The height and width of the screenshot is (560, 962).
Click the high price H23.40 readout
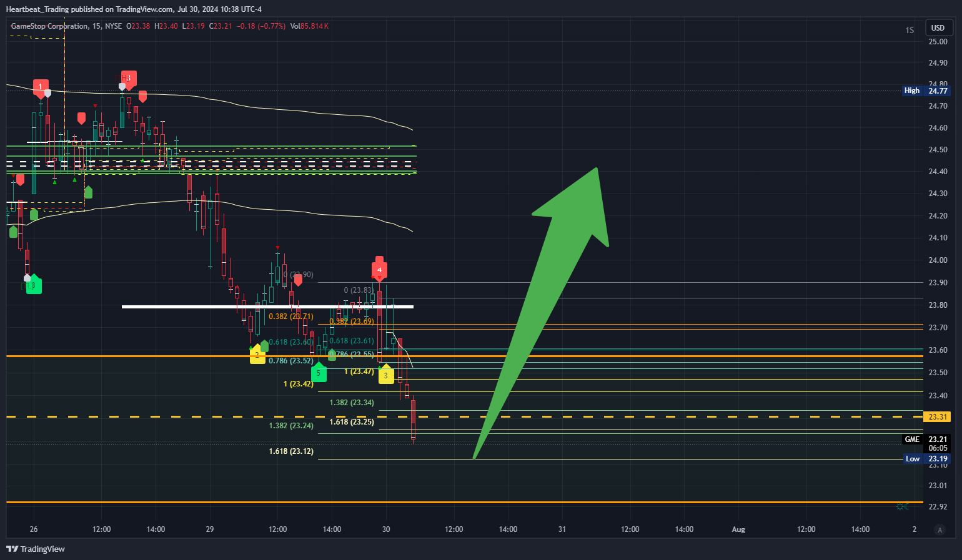[x=166, y=26]
